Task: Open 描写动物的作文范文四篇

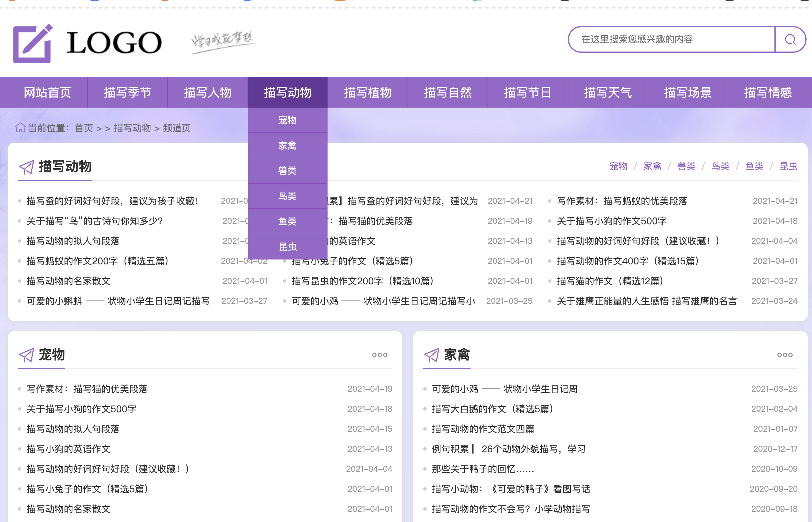Action: pos(483,429)
